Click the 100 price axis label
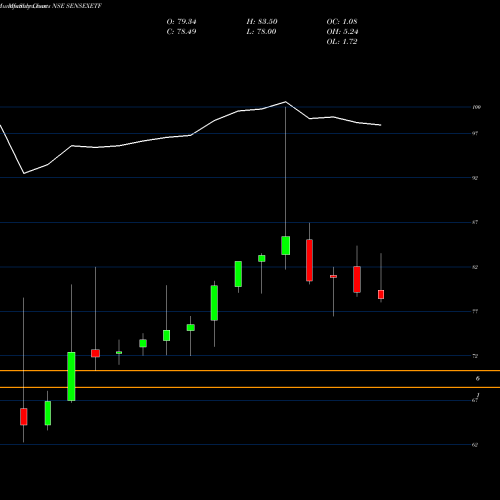500x500 pixels. point(476,107)
